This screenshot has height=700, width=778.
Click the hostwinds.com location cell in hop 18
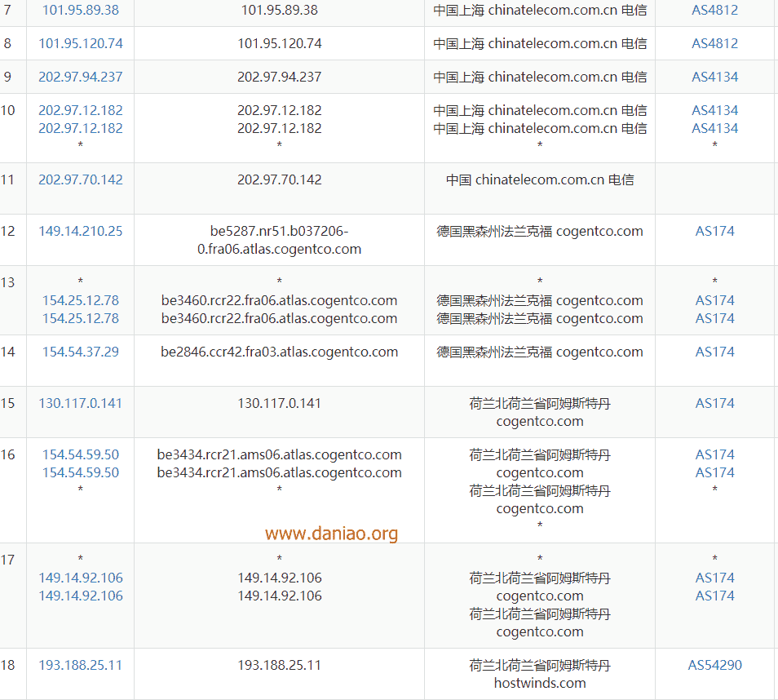tap(540, 674)
